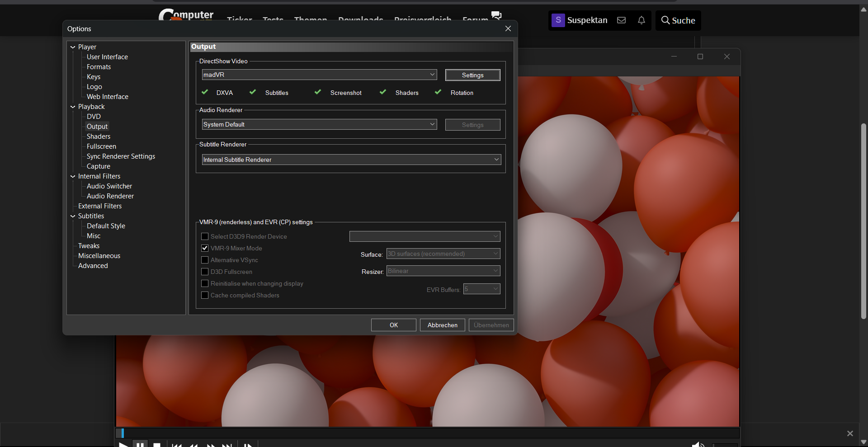Minimize the media player window
This screenshot has width=868, height=447.
click(x=674, y=56)
